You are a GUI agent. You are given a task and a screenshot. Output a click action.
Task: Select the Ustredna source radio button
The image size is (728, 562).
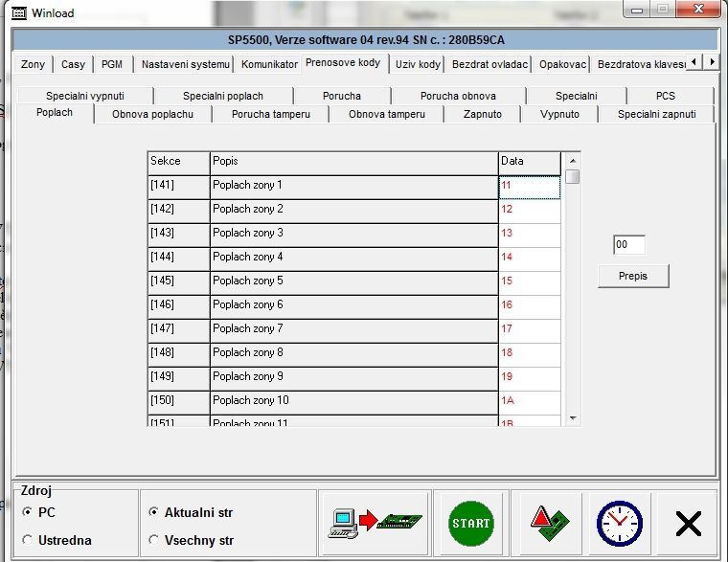tap(28, 540)
